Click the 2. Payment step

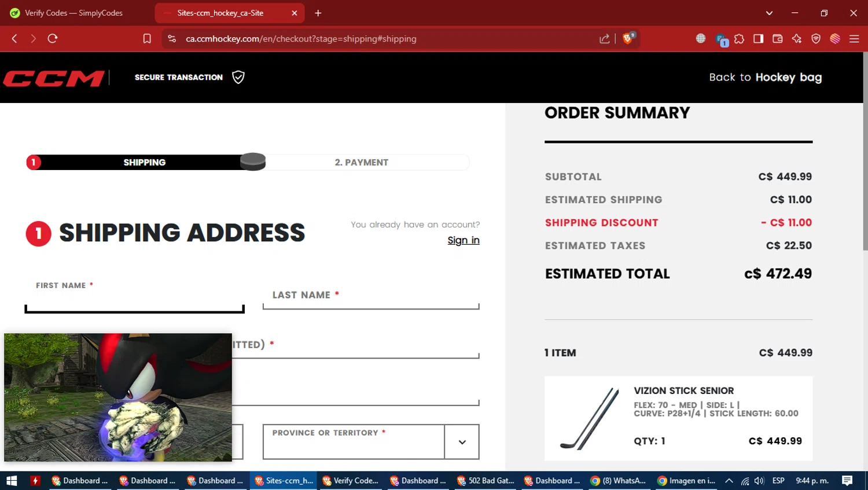pyautogui.click(x=362, y=163)
